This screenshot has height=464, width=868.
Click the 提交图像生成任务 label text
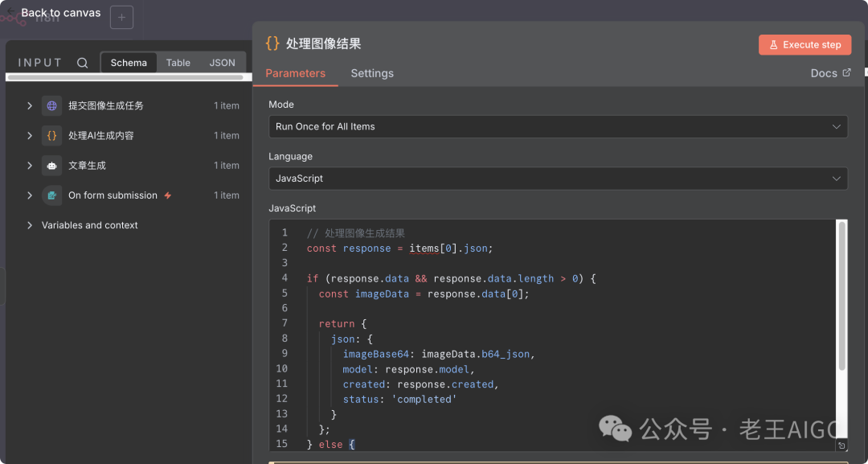[106, 105]
